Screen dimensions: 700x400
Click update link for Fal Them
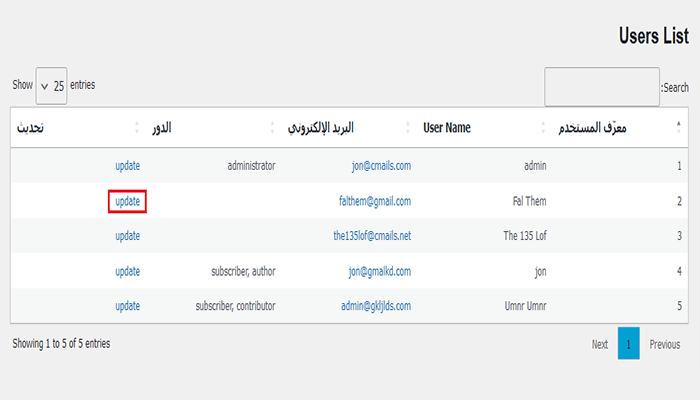(127, 201)
